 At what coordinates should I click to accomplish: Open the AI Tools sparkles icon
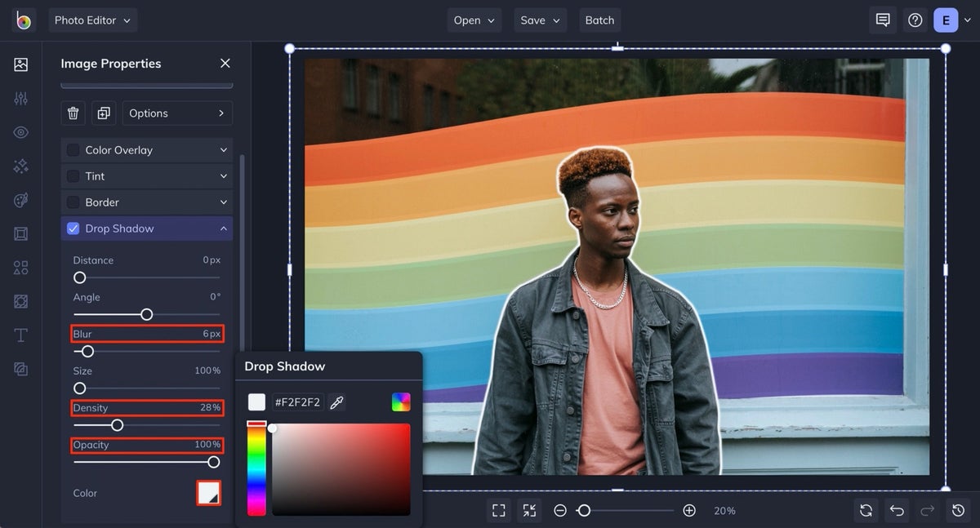pyautogui.click(x=20, y=166)
